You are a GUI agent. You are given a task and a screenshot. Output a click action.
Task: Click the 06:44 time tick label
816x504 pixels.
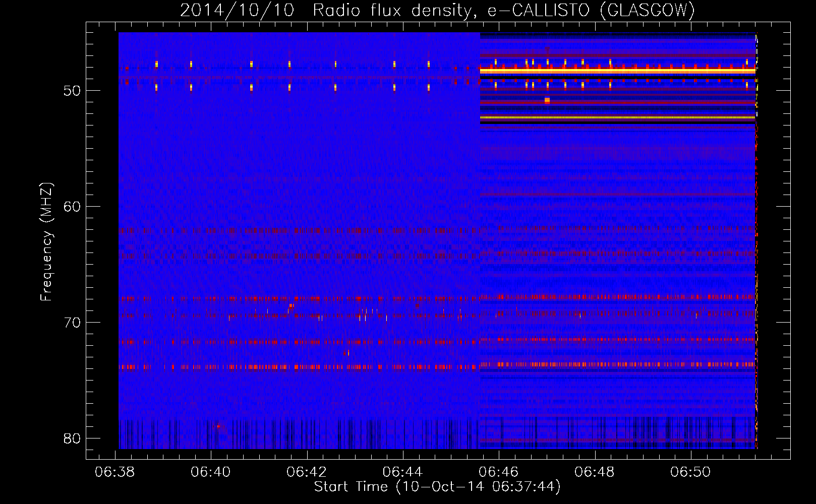(402, 472)
